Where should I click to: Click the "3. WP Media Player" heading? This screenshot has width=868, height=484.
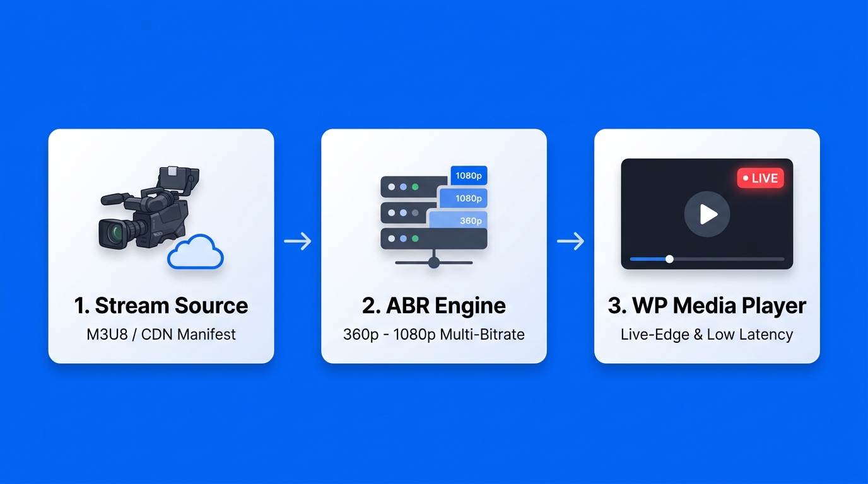(x=707, y=306)
